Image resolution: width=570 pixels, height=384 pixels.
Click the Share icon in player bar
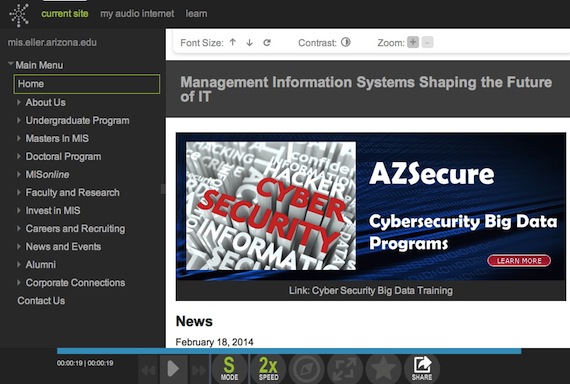click(422, 368)
